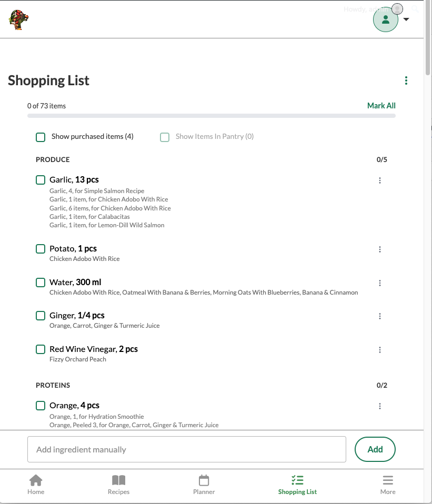Image resolution: width=432 pixels, height=504 pixels.
Task: Open Orange item three-dot menu
Action: click(379, 406)
